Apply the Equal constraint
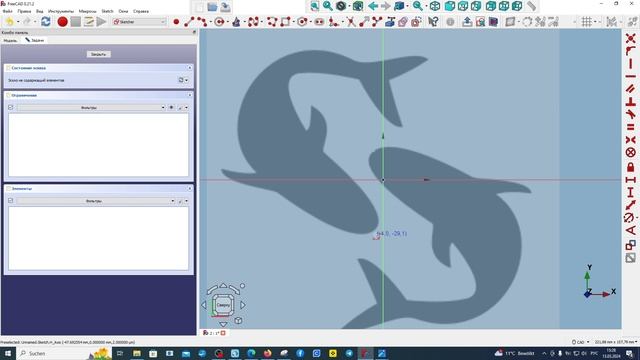Image resolution: width=640 pixels, height=360 pixels. tap(631, 127)
